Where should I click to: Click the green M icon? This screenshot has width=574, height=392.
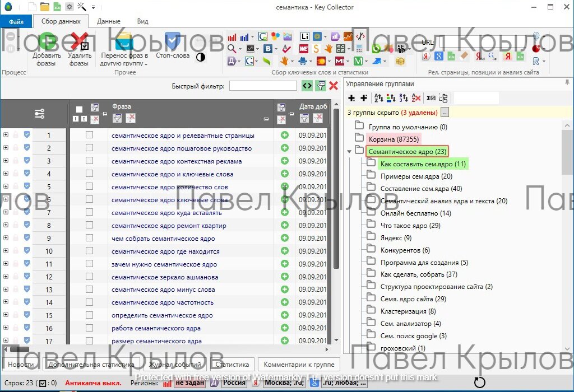coord(358,60)
